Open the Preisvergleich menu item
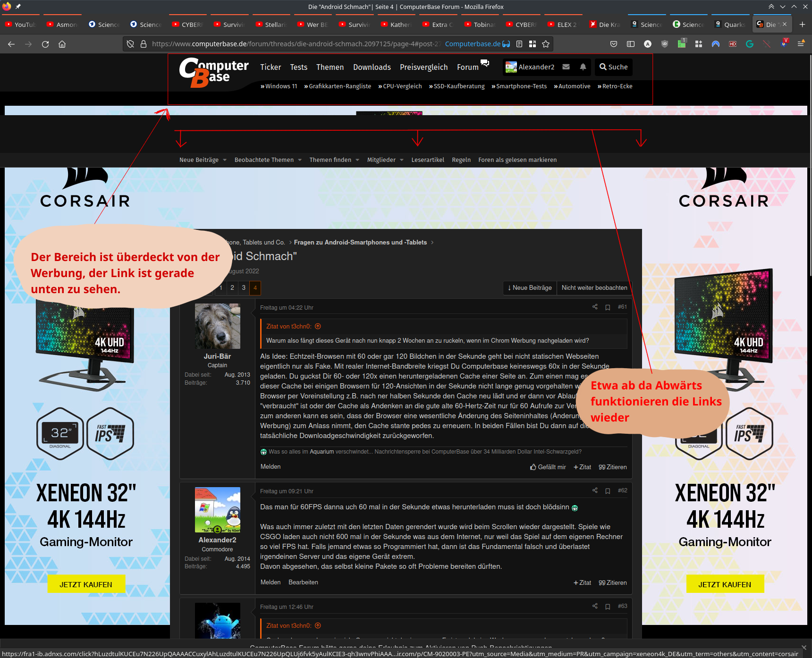 424,67
